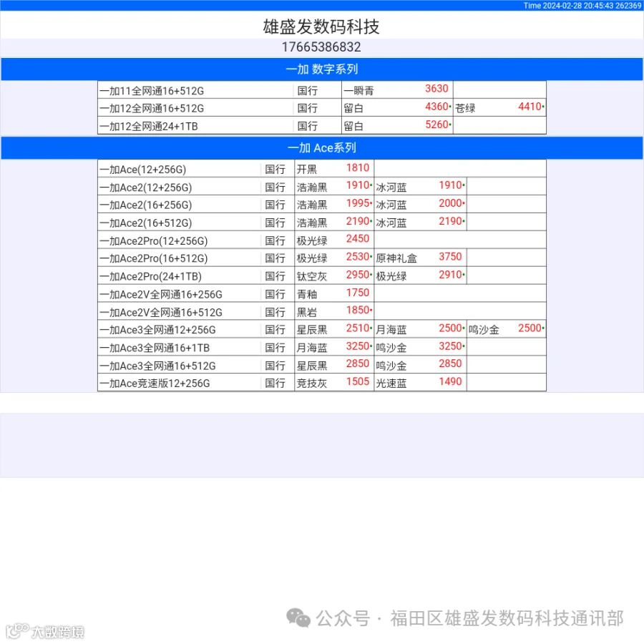The height and width of the screenshot is (644, 644).
Task: Click the row 一加Ace2Pro(12+256G)
Action: [x=322, y=240]
